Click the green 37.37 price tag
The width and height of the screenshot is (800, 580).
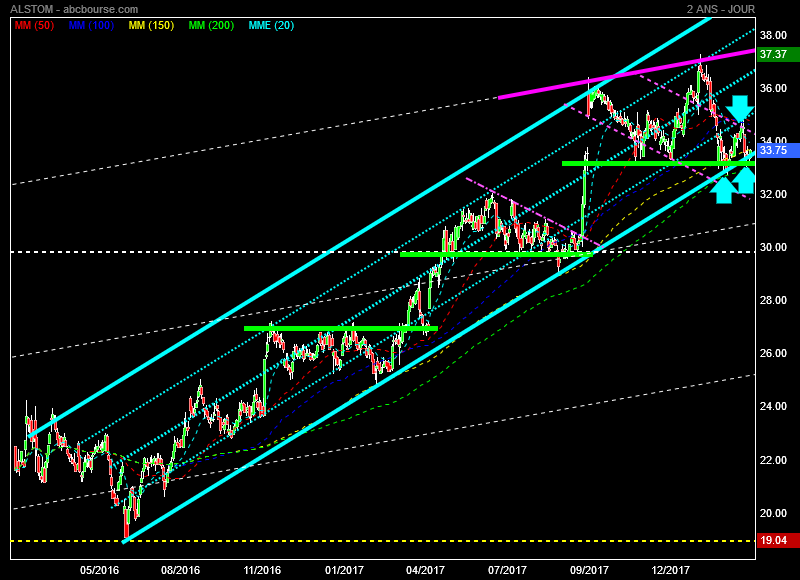(778, 54)
